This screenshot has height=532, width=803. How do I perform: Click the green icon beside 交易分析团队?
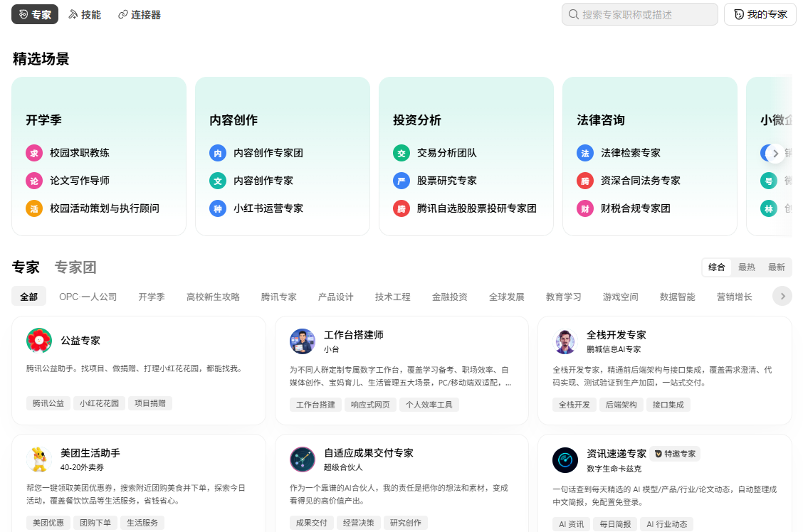point(401,153)
